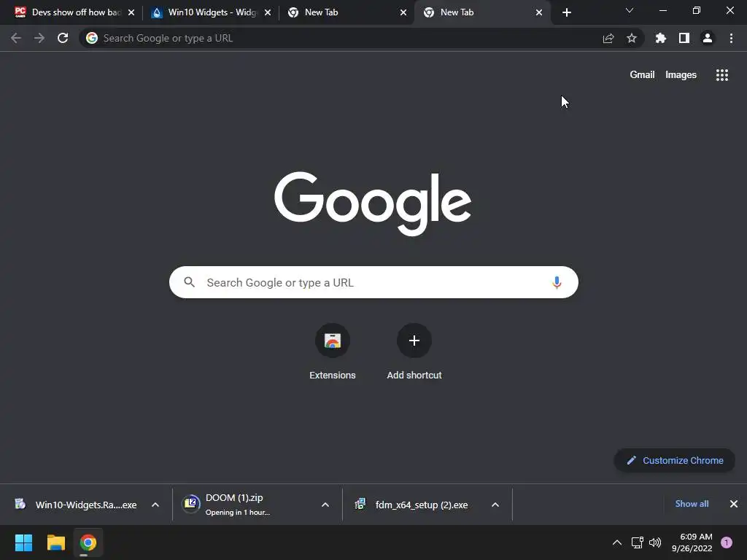This screenshot has width=747, height=560.
Task: Open the Chrome three-dot menu
Action: [731, 38]
